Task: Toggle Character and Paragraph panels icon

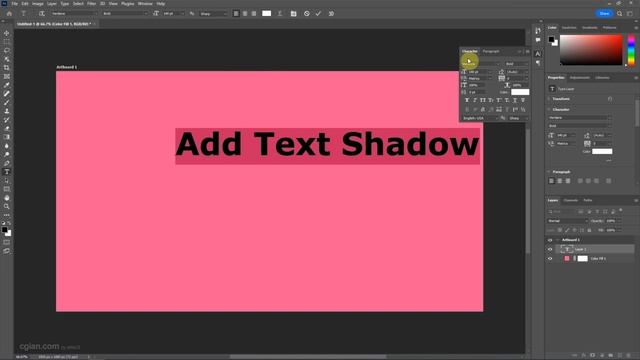Action: (293, 13)
